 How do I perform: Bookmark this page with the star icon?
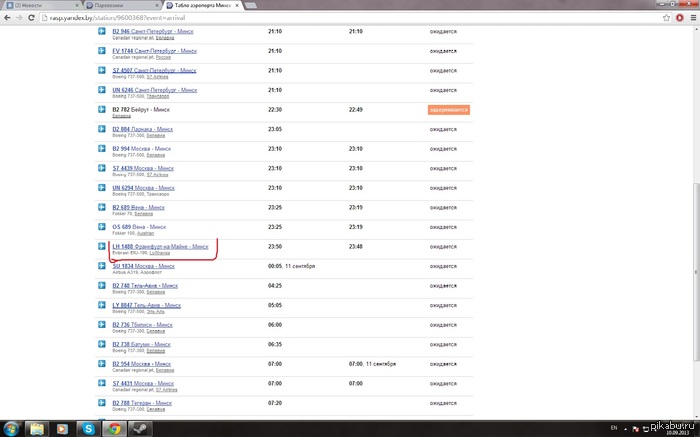click(x=667, y=18)
